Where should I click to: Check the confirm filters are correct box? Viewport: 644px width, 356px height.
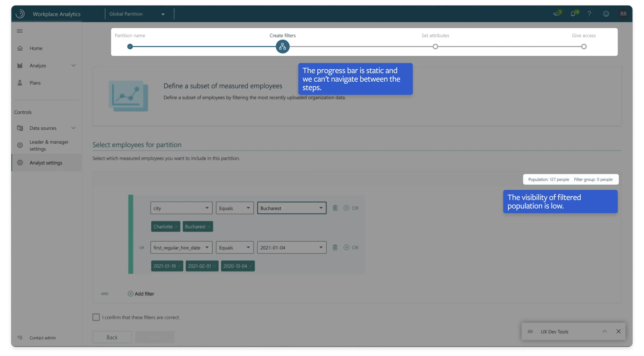pos(96,317)
